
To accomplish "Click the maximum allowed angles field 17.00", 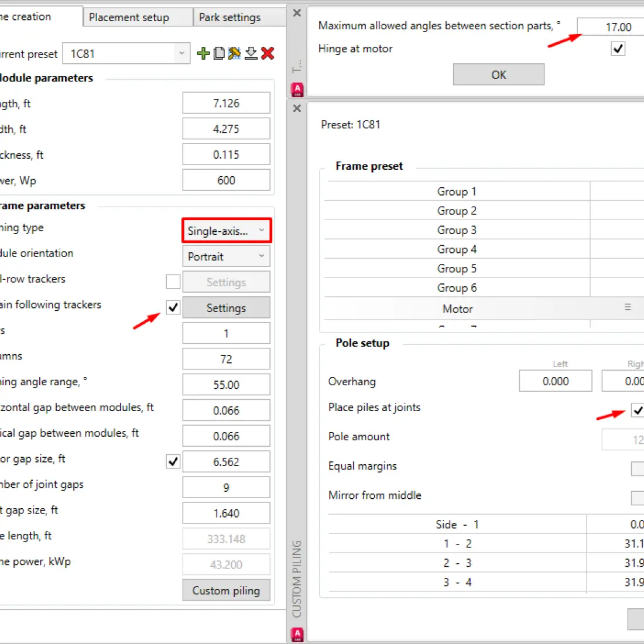I will coord(612,27).
